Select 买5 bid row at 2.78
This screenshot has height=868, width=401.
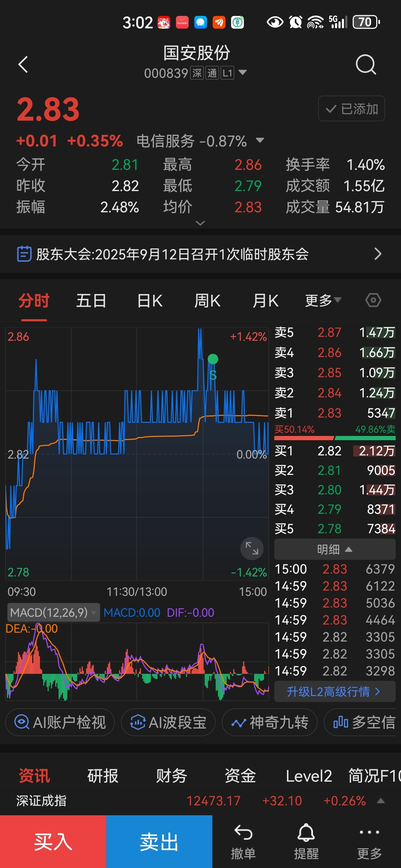coord(335,529)
